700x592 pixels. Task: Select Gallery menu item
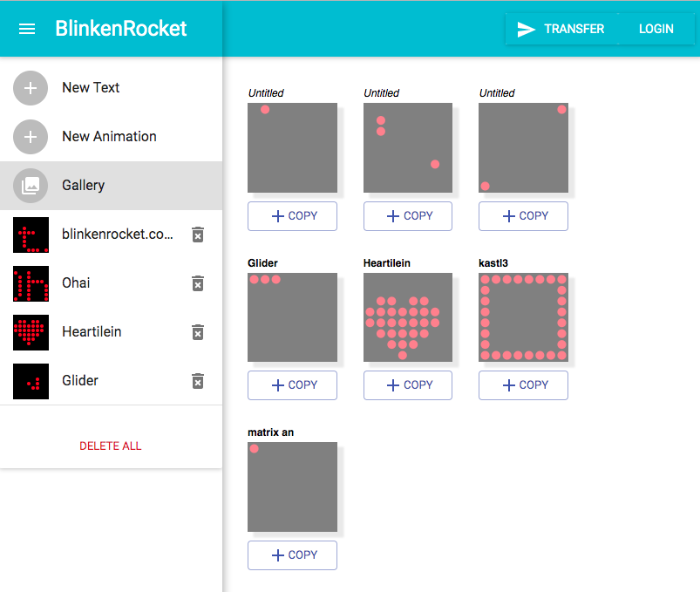pyautogui.click(x=112, y=186)
